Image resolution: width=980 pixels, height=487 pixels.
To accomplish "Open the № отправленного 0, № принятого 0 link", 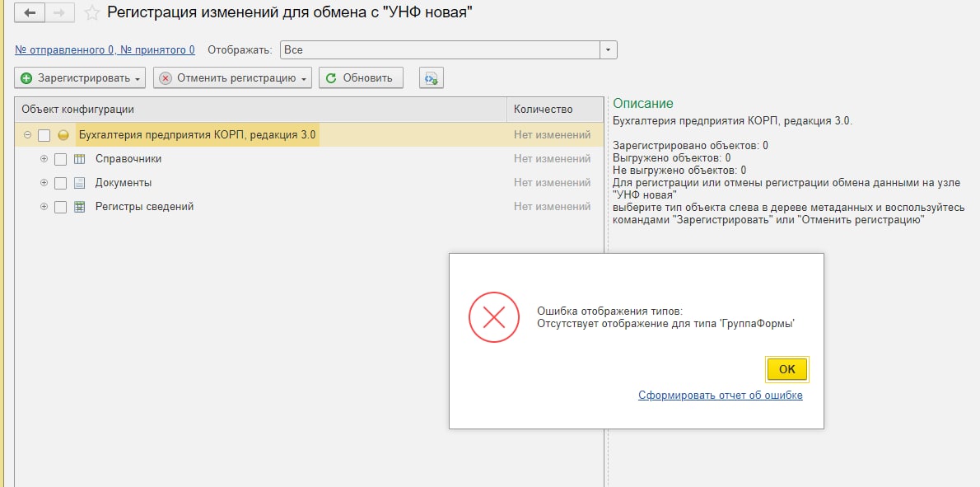I will [x=105, y=50].
